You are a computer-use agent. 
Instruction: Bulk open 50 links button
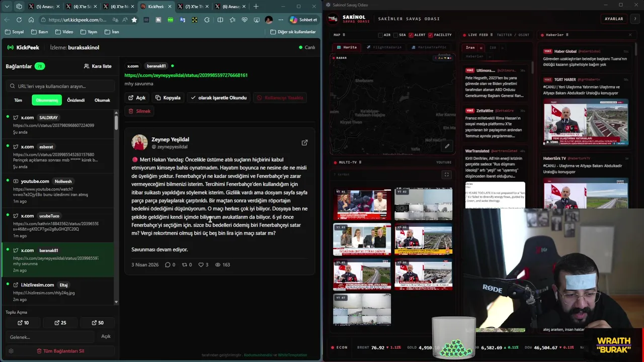pos(98,323)
